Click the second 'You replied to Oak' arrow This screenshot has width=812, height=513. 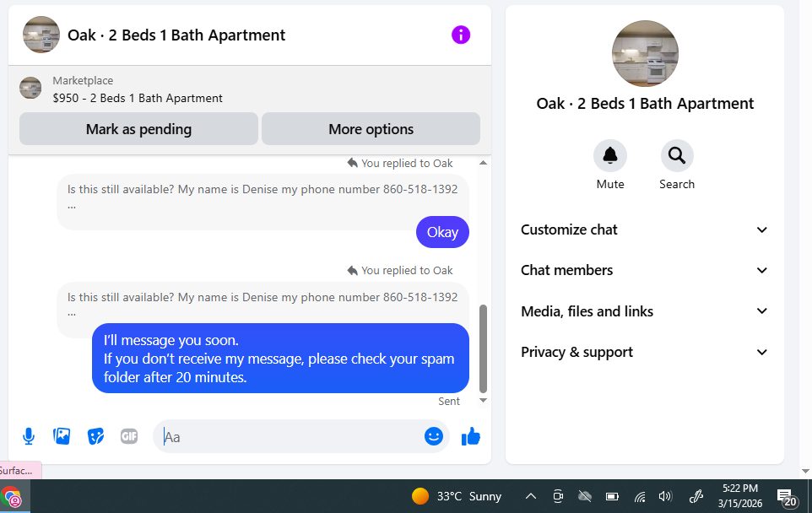point(353,270)
